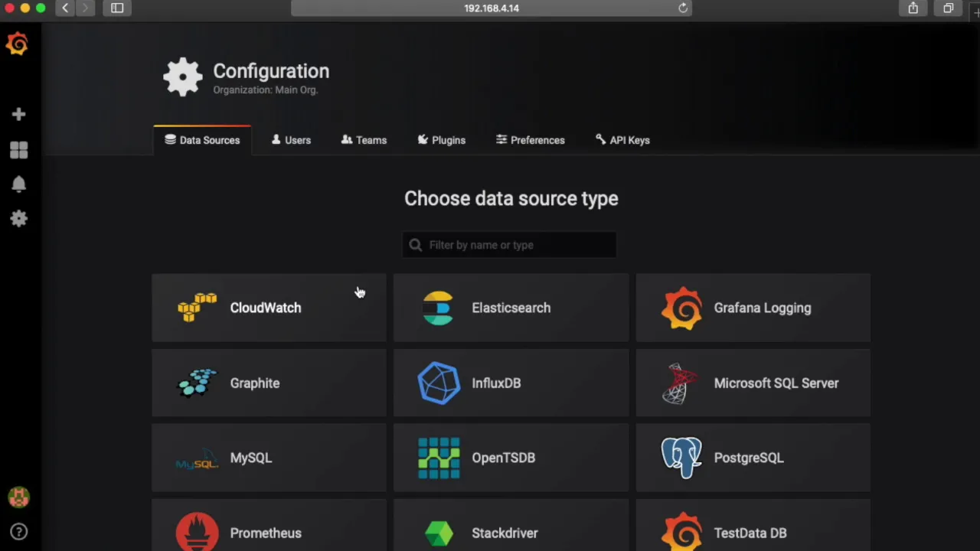Click the PostgreSQL elephant icon
Screen dimensions: 980x551
681,458
